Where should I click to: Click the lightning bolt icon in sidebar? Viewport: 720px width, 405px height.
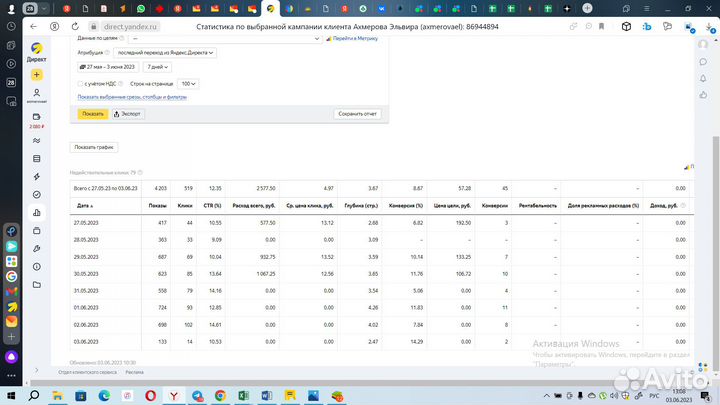pyautogui.click(x=37, y=176)
